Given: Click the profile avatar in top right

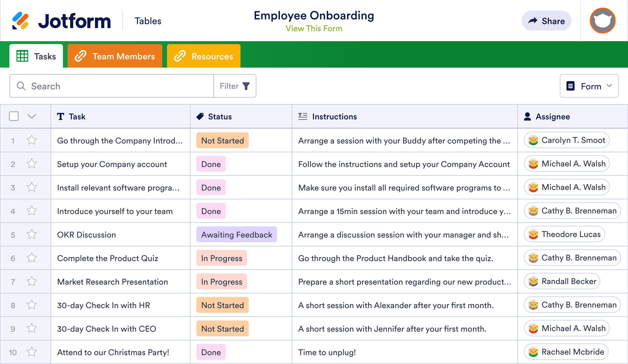Looking at the screenshot, I should 602,20.
